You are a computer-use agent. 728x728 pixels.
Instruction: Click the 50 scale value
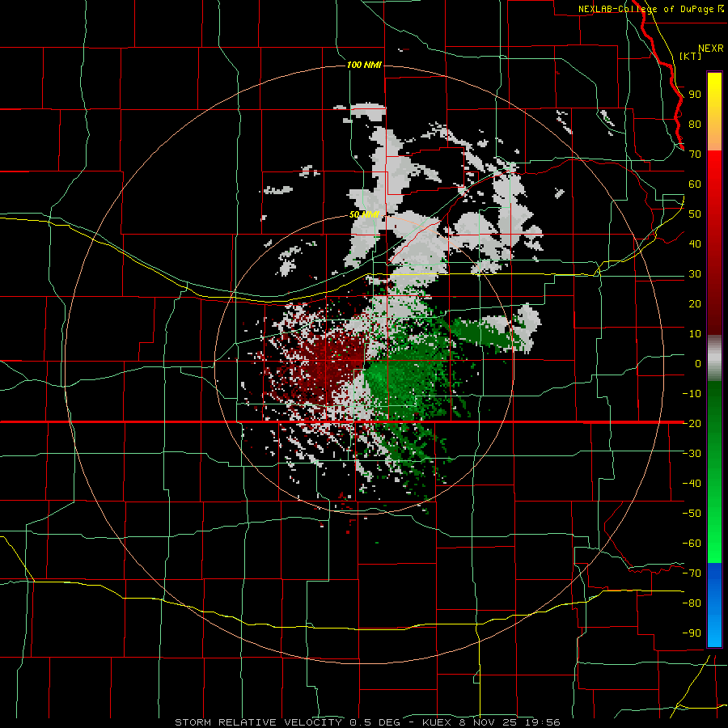click(695, 214)
